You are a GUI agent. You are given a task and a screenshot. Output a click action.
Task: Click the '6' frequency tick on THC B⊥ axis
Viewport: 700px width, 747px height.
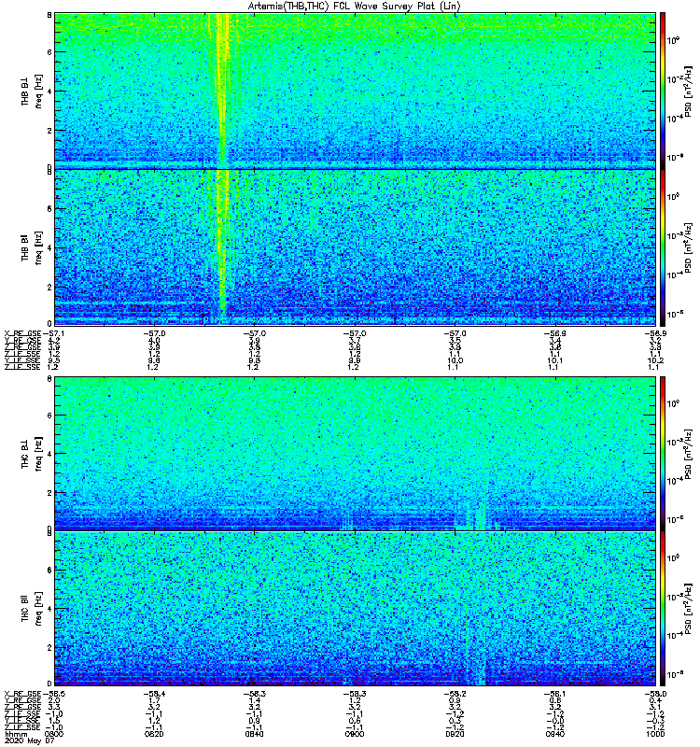tap(49, 416)
